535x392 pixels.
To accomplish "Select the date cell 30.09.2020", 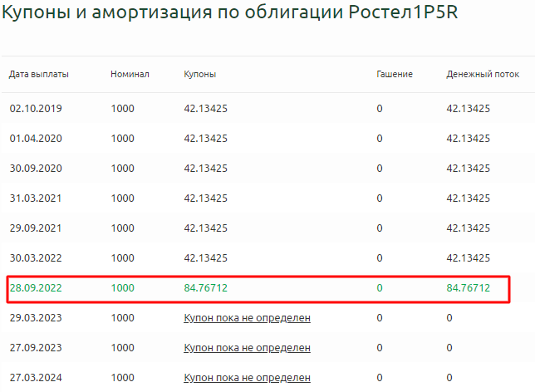I will [x=36, y=169].
